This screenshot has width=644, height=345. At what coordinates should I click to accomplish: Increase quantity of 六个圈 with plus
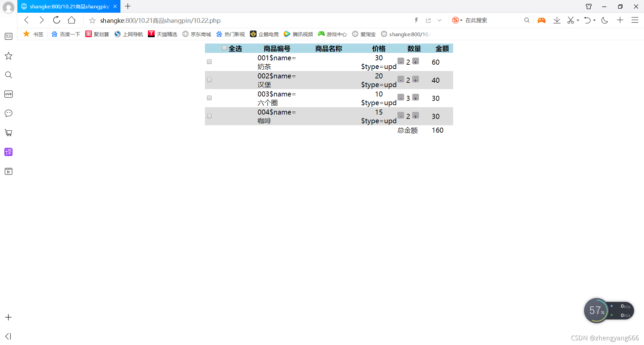point(416,97)
